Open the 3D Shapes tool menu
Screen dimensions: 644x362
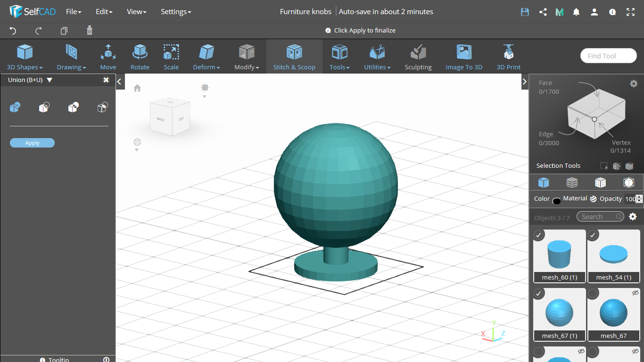25,57
